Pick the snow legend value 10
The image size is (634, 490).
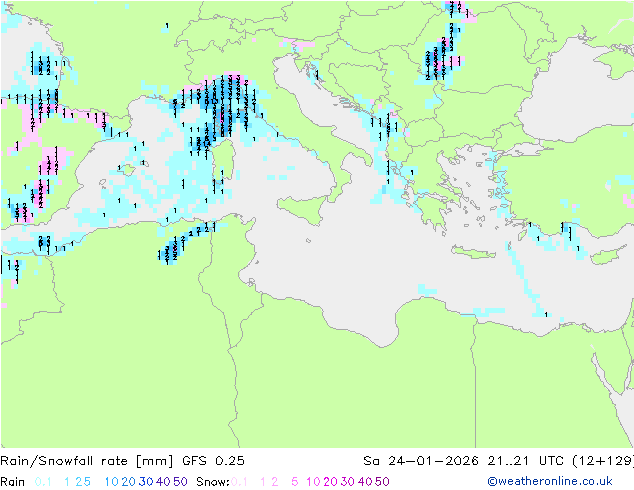tap(313, 482)
